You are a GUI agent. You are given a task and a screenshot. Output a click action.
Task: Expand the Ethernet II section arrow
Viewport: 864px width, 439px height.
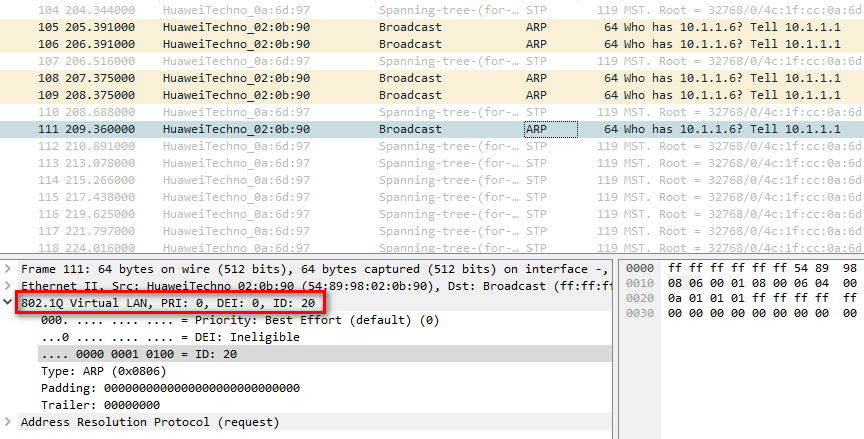tap(8, 286)
